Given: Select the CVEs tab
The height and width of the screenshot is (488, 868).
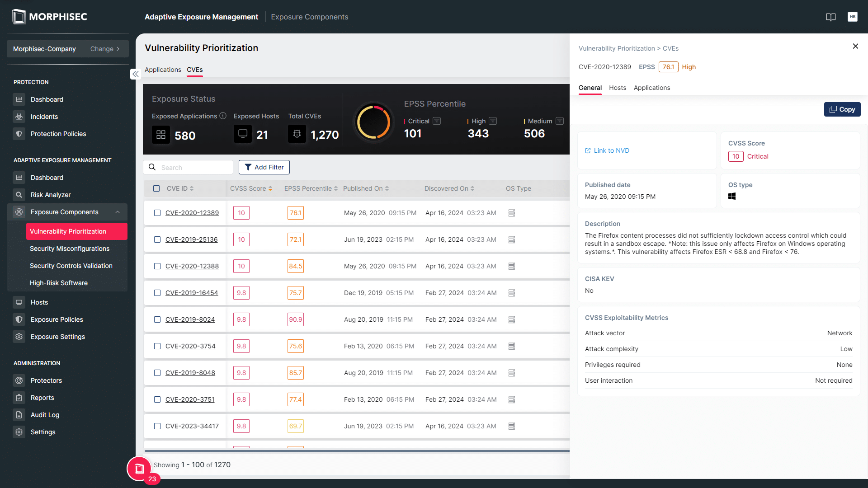Looking at the screenshot, I should pyautogui.click(x=195, y=70).
